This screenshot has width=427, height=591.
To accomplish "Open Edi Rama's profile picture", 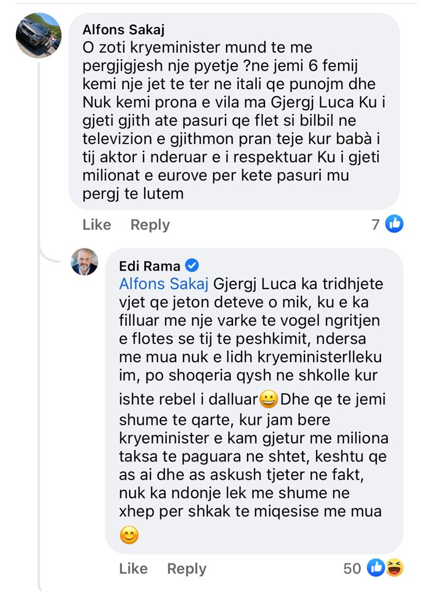I will click(x=84, y=262).
